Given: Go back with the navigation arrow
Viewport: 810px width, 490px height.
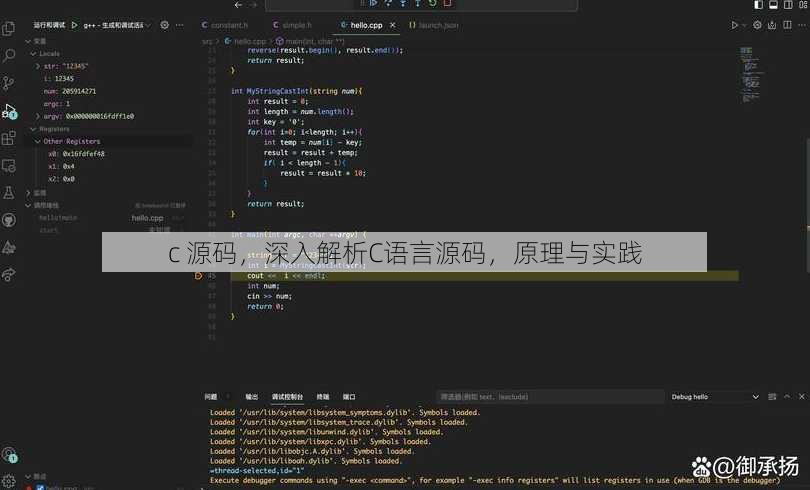Looking at the screenshot, I should tap(238, 5).
